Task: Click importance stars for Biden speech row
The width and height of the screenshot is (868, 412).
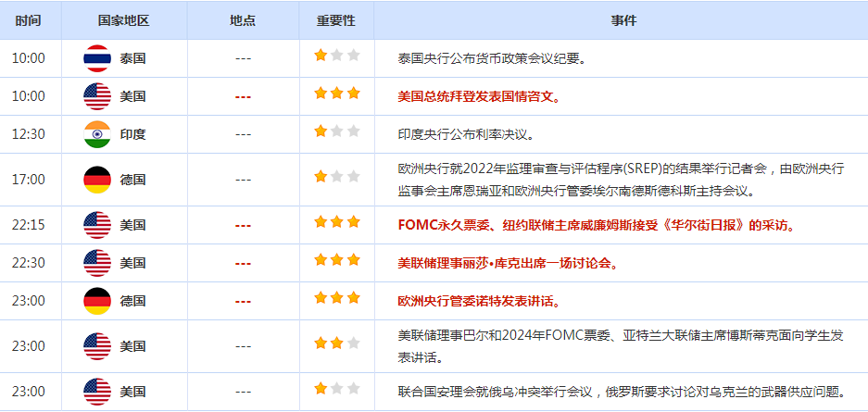Action: click(x=336, y=94)
